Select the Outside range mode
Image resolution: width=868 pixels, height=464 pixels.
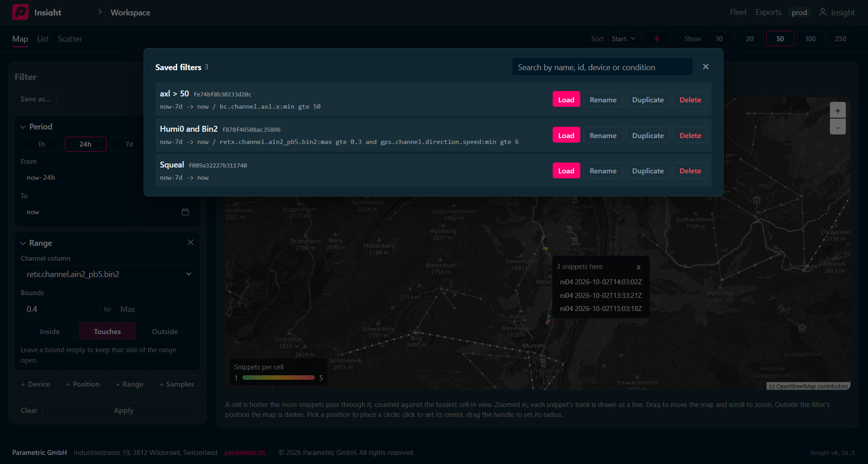pos(165,331)
